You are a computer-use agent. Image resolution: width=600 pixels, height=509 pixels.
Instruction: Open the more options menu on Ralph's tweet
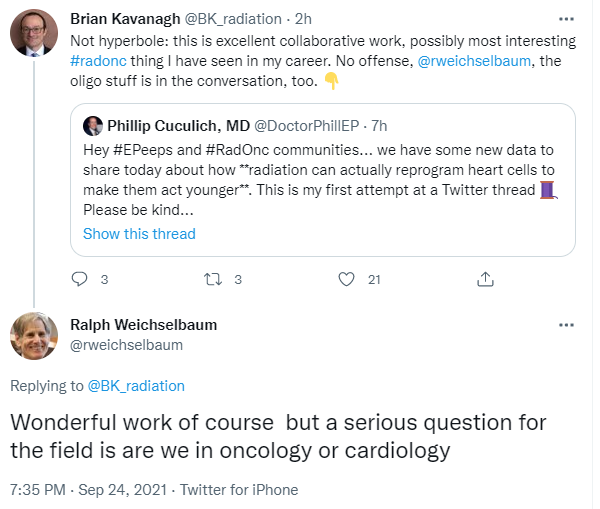click(x=566, y=325)
